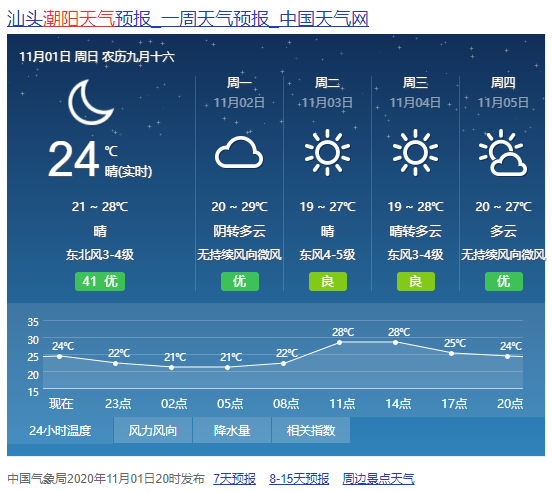Switch to the 24小时温度 tab
This screenshot has height=492, width=552.
[60, 430]
